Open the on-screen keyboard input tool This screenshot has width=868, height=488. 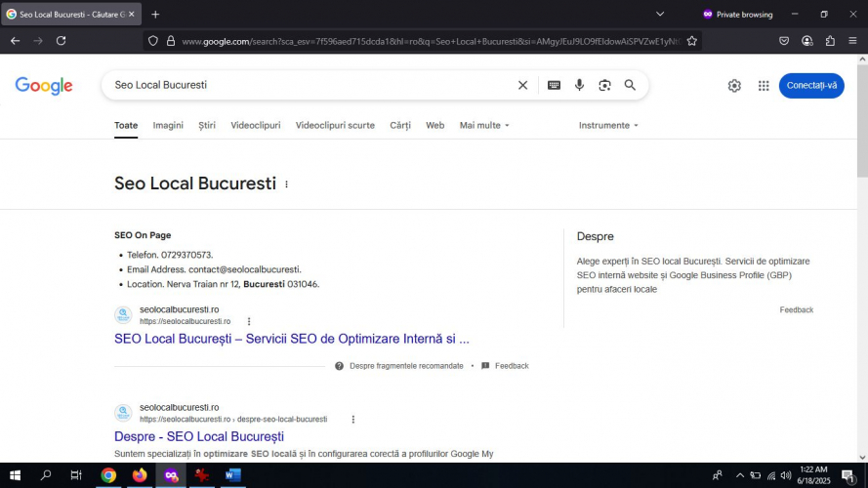point(554,85)
